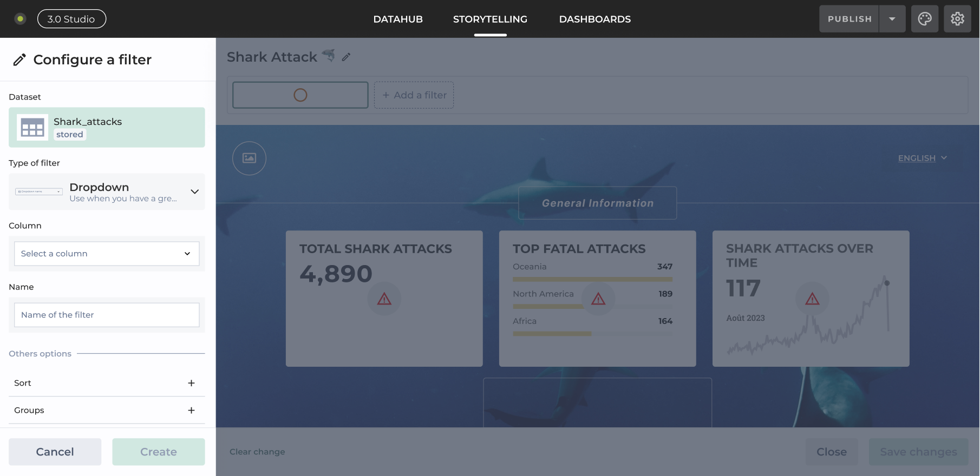The height and width of the screenshot is (476, 980).
Task: Expand the Groups option
Action: click(191, 411)
